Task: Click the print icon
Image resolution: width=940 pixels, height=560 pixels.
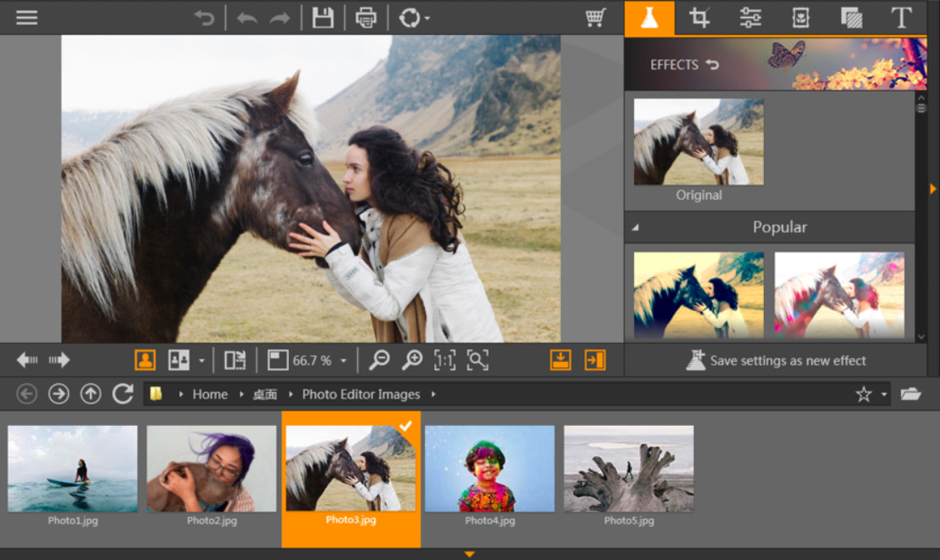Action: point(366,18)
